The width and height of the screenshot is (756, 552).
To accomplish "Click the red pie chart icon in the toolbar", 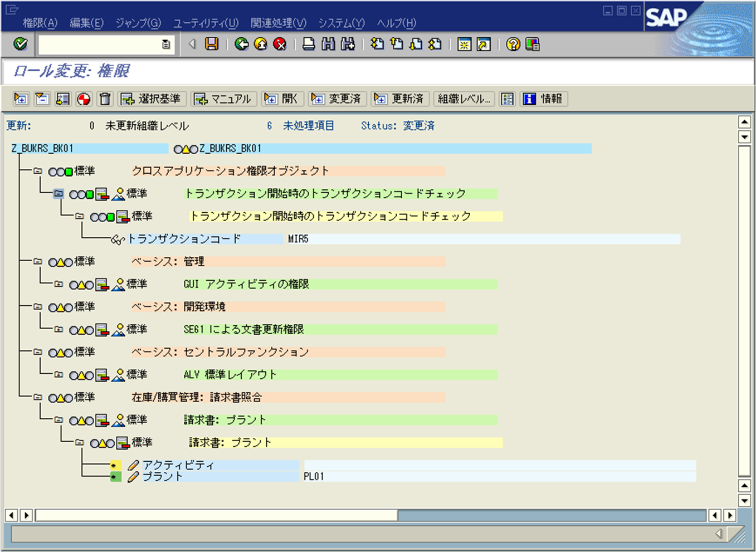I will (x=82, y=99).
